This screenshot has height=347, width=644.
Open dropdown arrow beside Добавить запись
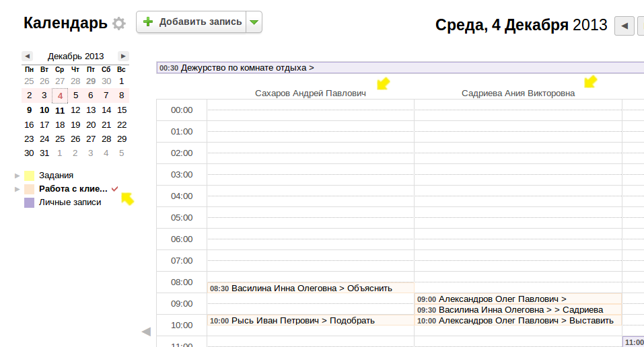(254, 22)
